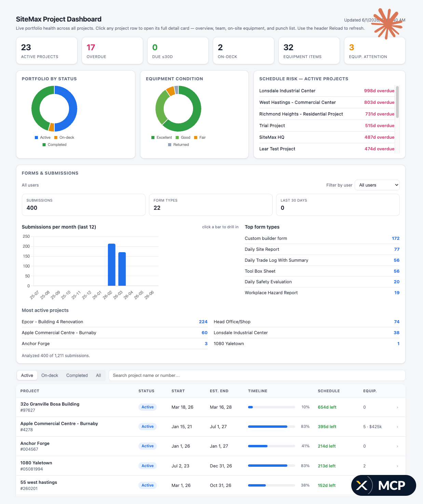Click the 55 west hastings project row
Image resolution: width=423 pixels, height=504 pixels.
point(210,485)
